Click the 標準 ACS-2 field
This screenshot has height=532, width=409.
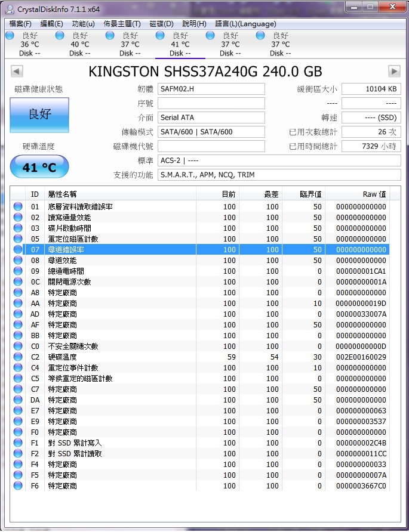tap(279, 160)
